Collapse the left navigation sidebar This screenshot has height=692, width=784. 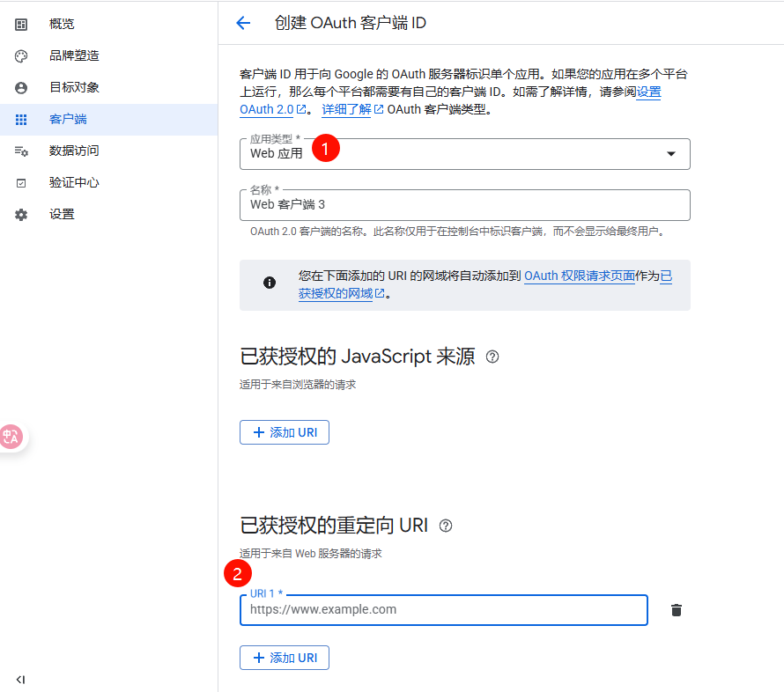(x=21, y=679)
